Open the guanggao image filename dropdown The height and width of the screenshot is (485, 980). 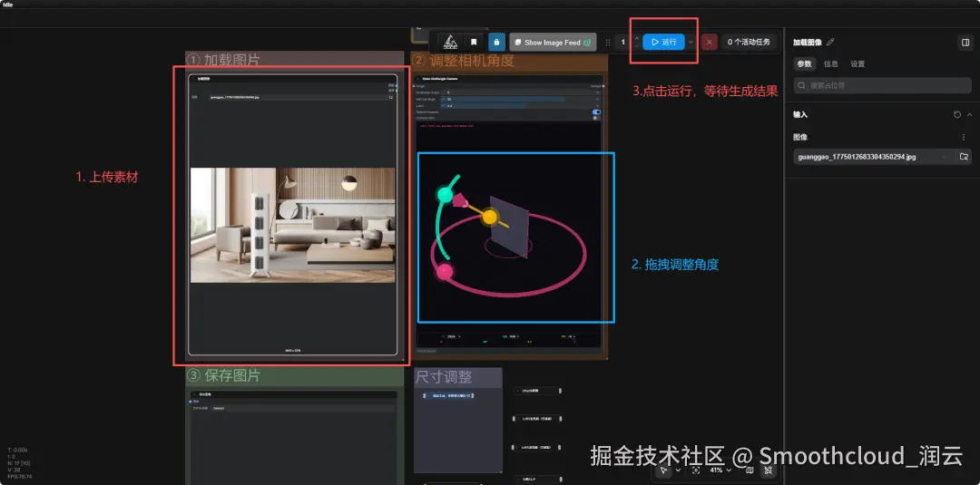tap(874, 157)
